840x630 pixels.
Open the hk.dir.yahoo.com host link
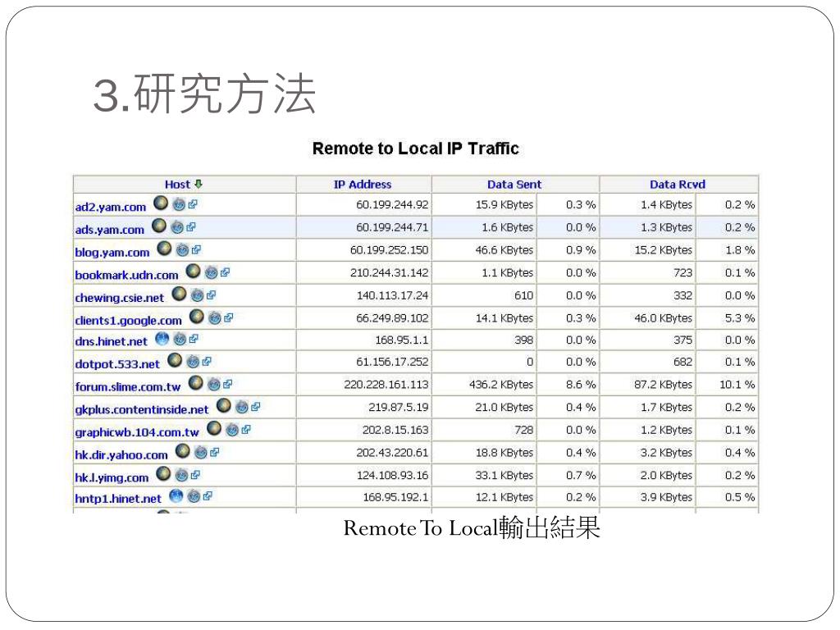coord(121,454)
